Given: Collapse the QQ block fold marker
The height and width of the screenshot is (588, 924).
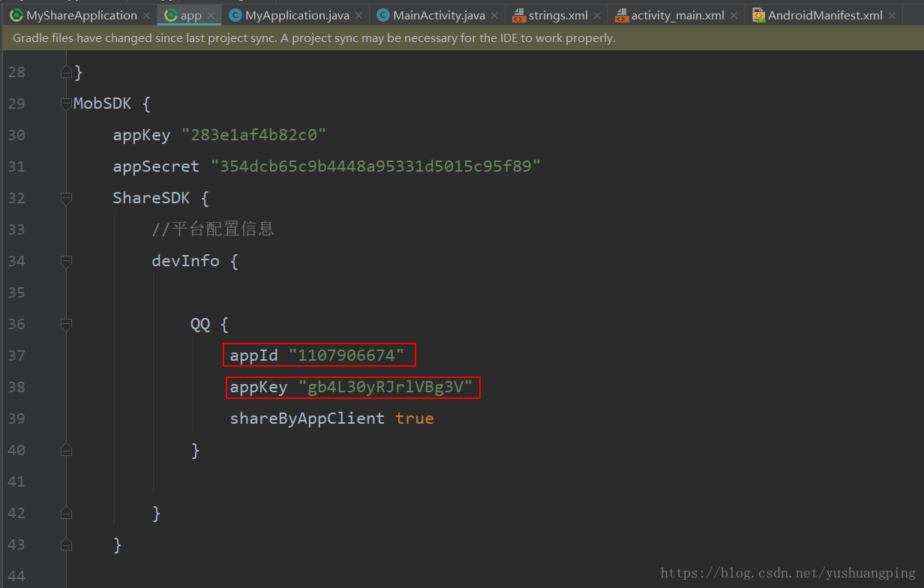Looking at the screenshot, I should 66,324.
